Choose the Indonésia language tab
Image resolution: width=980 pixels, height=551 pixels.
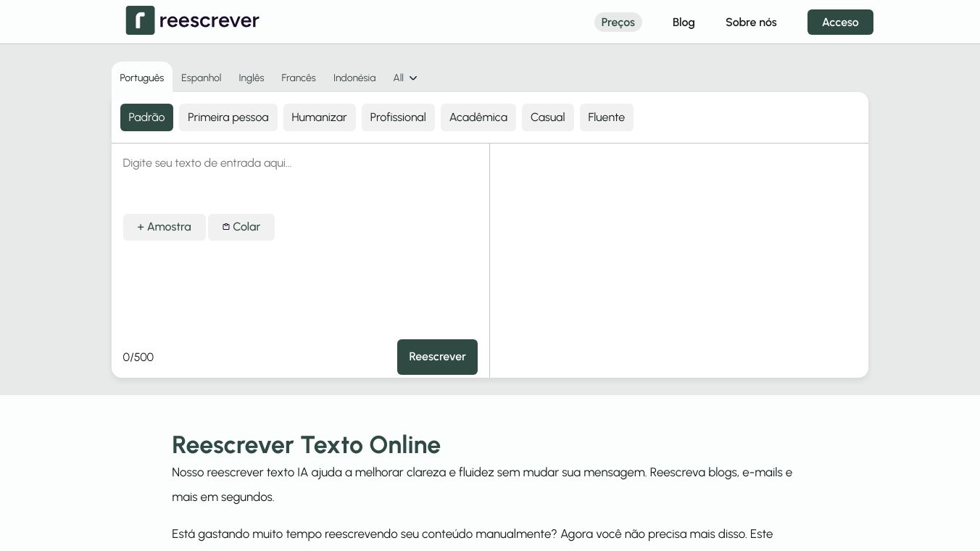click(354, 78)
